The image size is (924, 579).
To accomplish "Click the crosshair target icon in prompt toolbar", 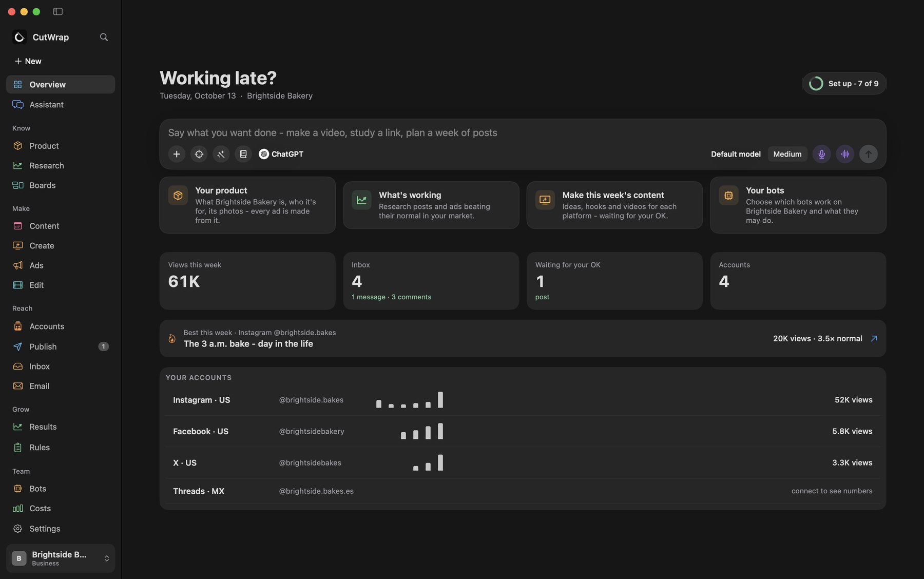I will [x=199, y=154].
